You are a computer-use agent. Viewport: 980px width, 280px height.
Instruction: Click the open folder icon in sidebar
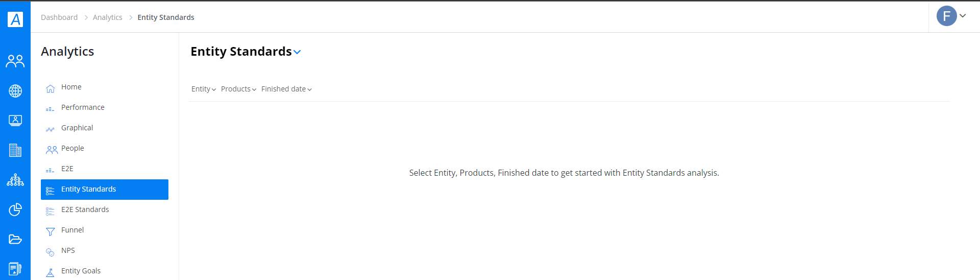point(15,239)
